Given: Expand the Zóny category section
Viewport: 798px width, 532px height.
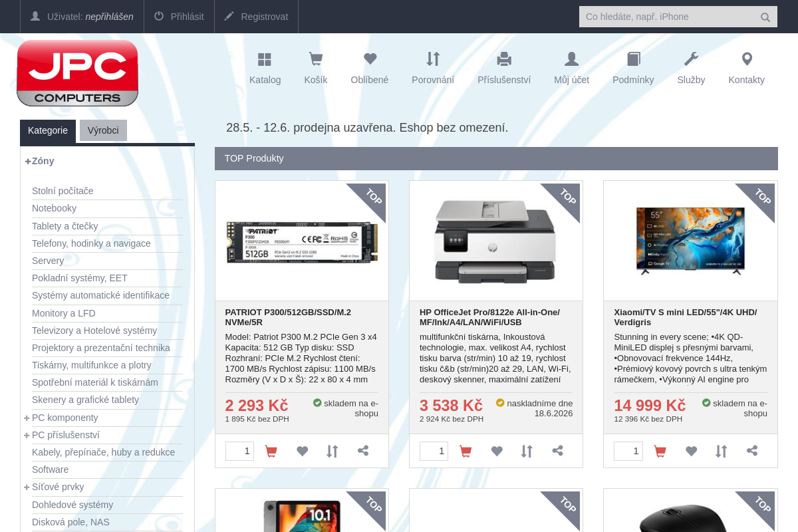Looking at the screenshot, I should coord(28,161).
